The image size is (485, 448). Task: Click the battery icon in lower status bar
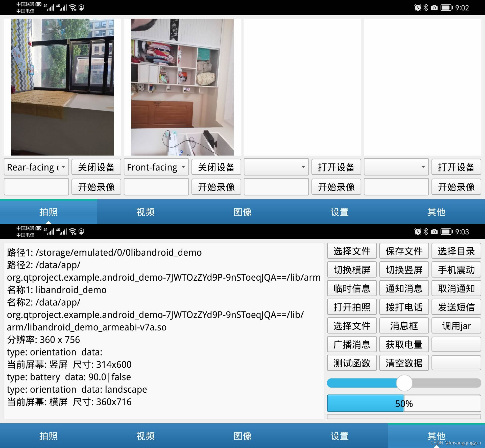[447, 232]
